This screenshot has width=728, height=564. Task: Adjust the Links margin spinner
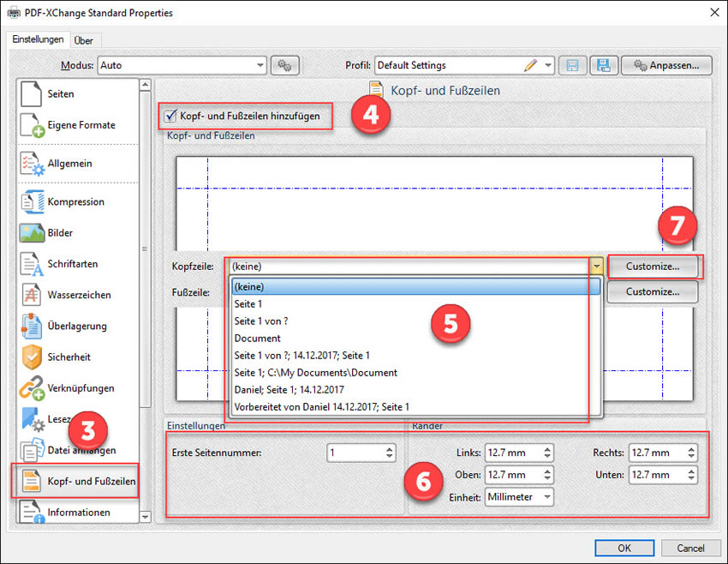(547, 453)
